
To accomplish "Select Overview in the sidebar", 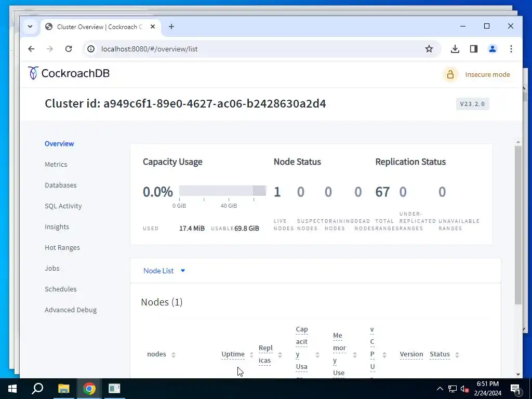I will pos(59,143).
